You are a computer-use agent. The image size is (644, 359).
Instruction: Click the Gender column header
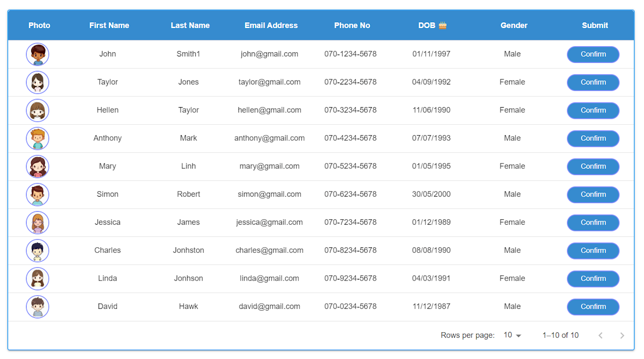[x=514, y=25]
